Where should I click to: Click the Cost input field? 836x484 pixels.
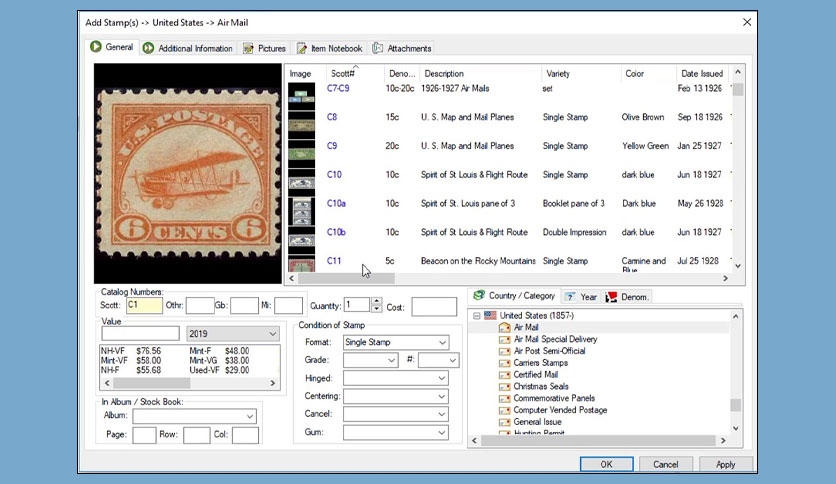(434, 307)
